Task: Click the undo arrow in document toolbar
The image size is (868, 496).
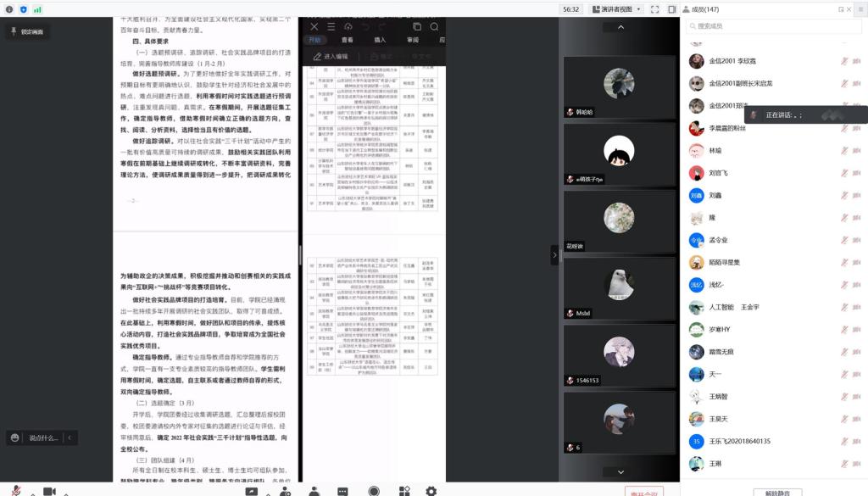Action: click(x=365, y=26)
